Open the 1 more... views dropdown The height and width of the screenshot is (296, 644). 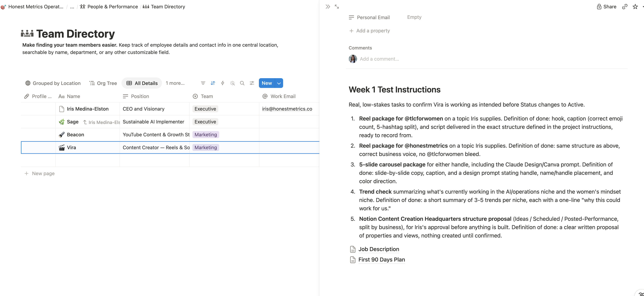(x=175, y=83)
